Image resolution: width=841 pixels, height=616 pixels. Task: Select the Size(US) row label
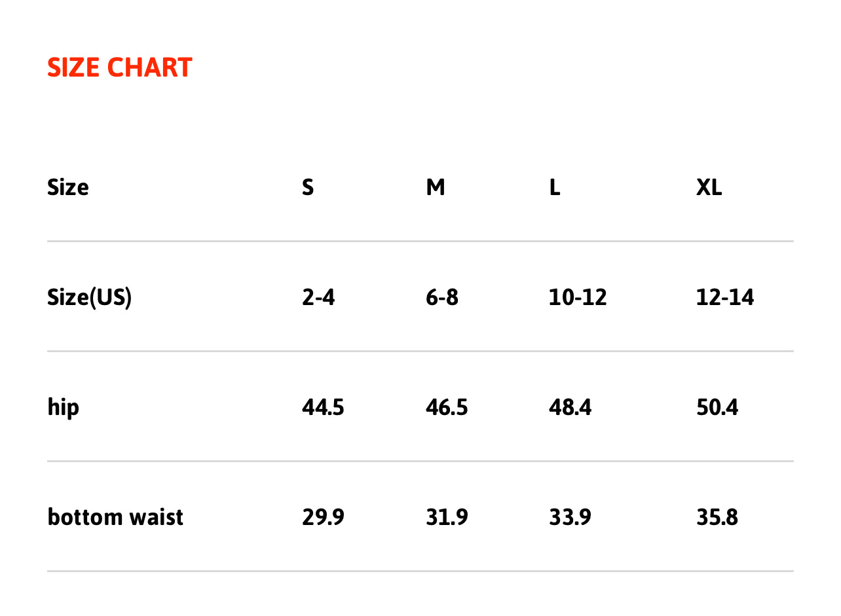(x=90, y=298)
